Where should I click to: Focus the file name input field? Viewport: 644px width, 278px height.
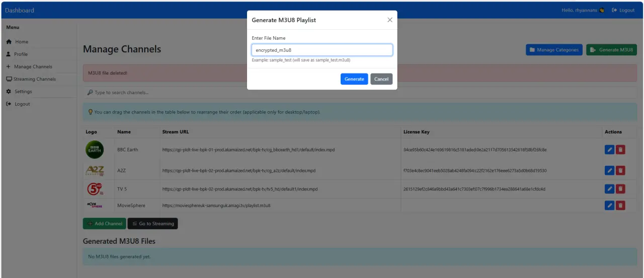point(322,50)
